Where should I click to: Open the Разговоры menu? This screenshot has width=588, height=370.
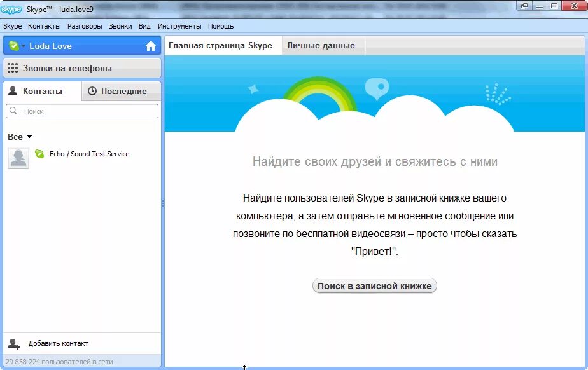pos(85,26)
